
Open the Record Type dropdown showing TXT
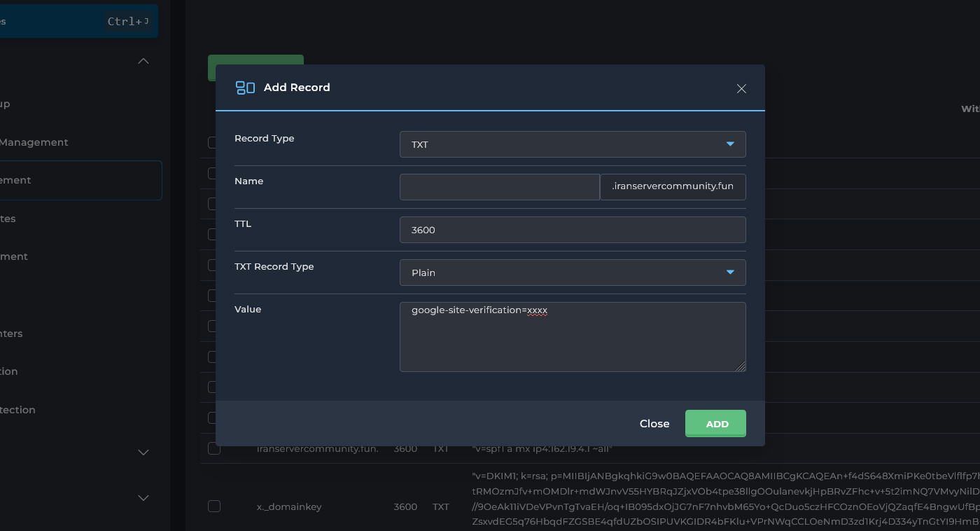point(572,144)
